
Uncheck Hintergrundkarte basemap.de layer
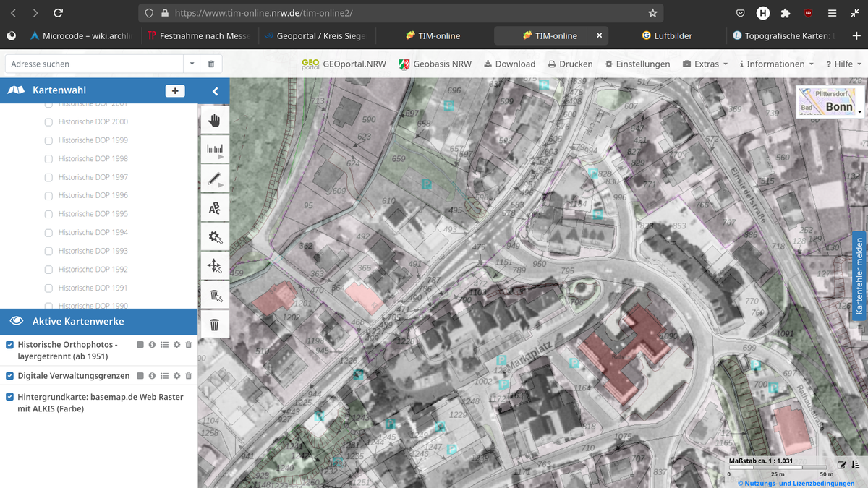[10, 397]
